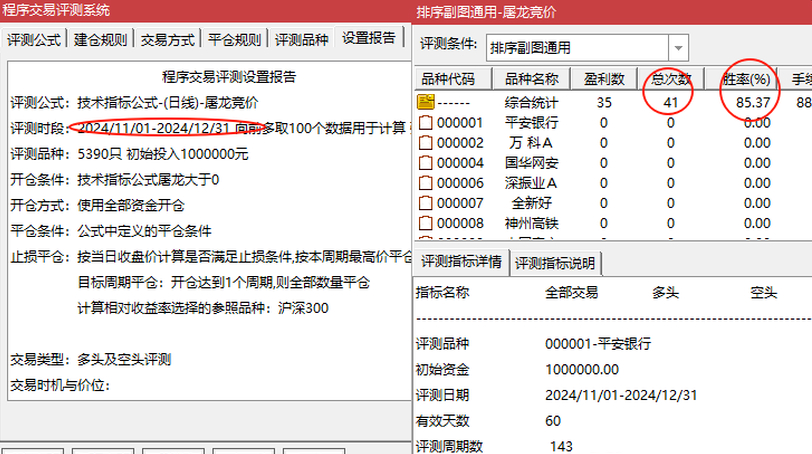Screen dimensions: 812x454
Task: Open the 评测条件 dropdown arrow
Action: click(679, 47)
